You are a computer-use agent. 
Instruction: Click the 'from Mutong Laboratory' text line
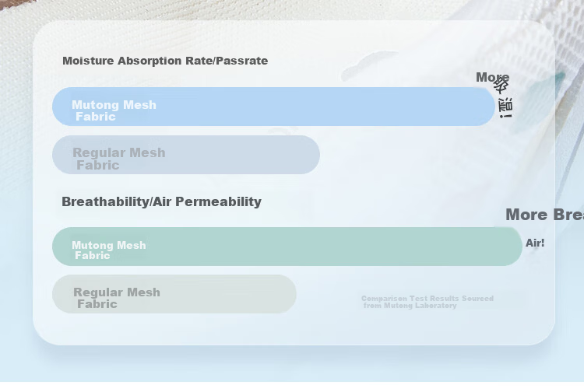click(410, 306)
